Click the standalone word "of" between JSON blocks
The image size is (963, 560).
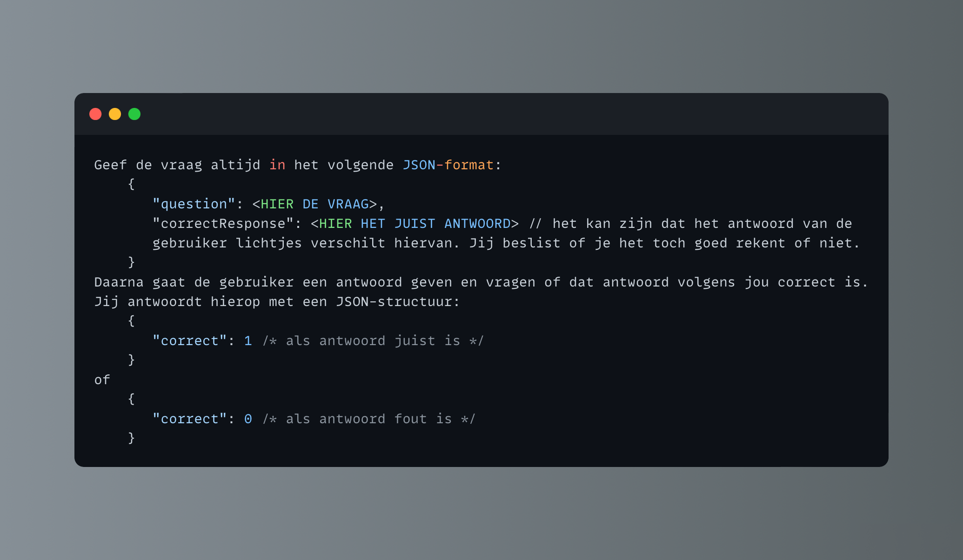[x=102, y=380]
